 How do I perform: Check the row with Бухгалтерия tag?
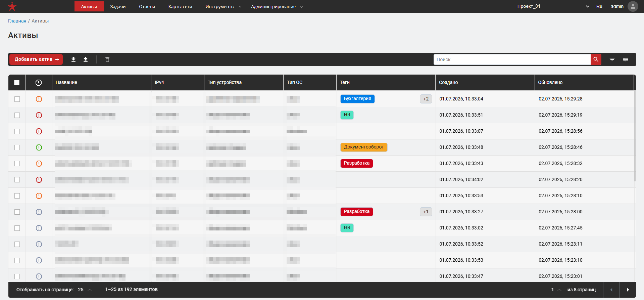pos(17,99)
